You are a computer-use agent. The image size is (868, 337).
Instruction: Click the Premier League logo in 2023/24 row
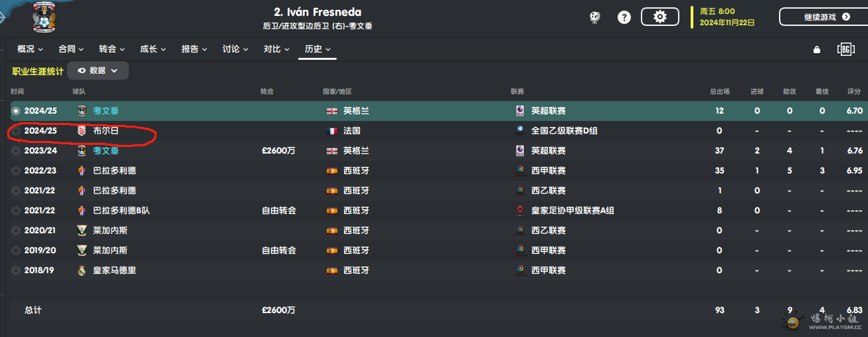pos(520,151)
